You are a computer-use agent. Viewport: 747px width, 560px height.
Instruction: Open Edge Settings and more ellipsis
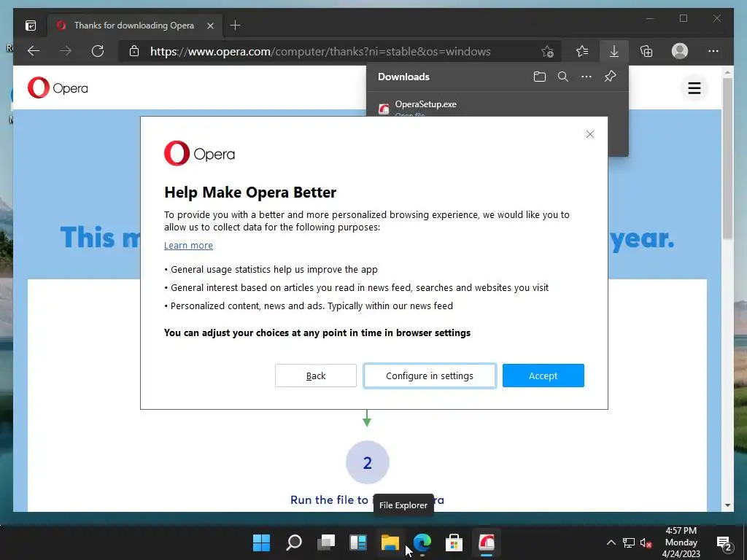click(x=713, y=51)
